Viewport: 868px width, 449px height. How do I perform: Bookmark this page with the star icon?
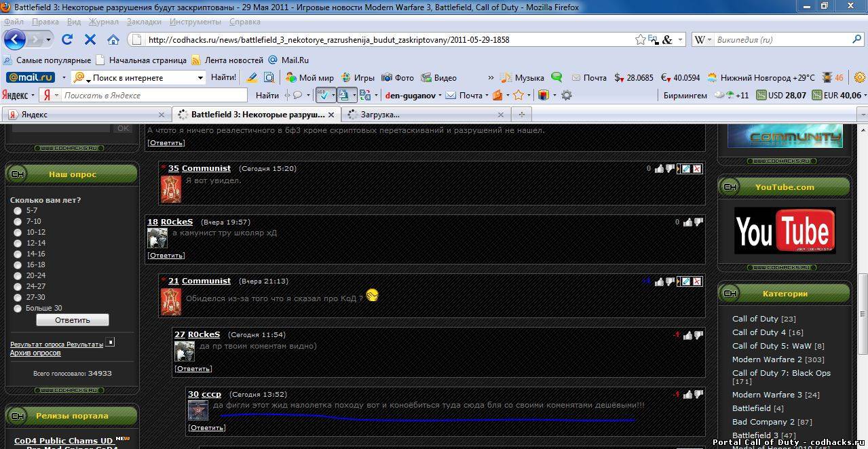(x=640, y=39)
